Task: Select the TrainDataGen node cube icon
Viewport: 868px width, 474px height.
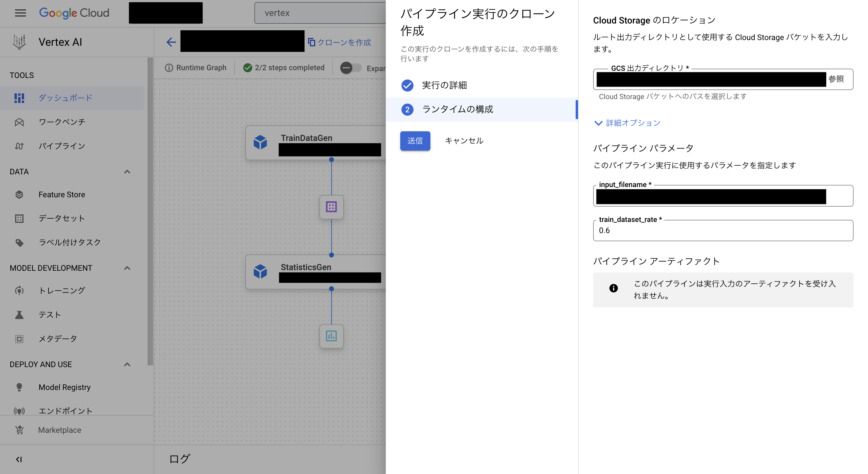Action: pyautogui.click(x=260, y=142)
